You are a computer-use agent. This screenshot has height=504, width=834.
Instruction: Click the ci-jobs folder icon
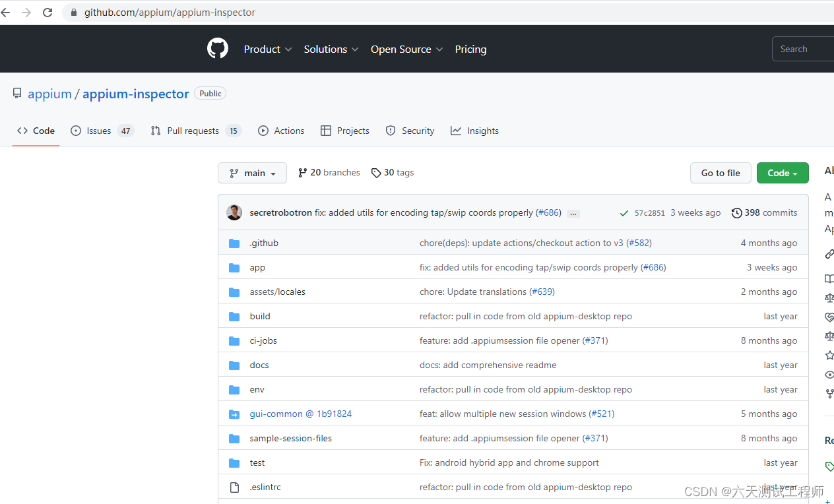(x=234, y=341)
